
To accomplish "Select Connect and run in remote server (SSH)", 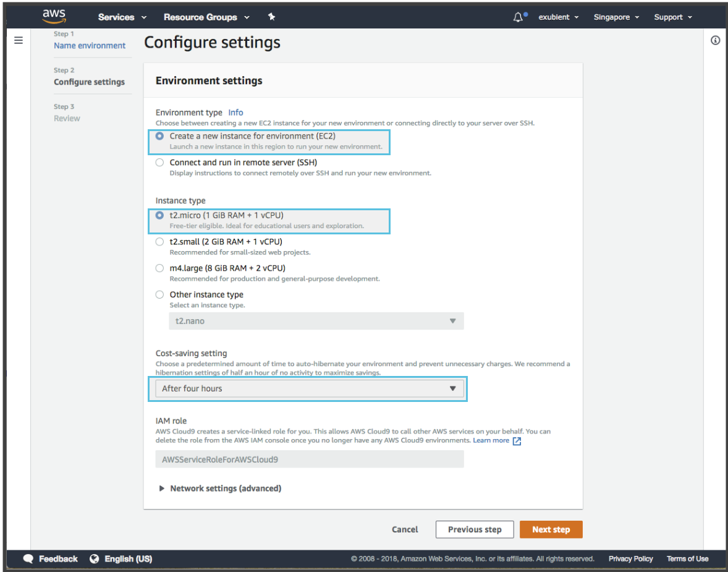I will tap(159, 163).
